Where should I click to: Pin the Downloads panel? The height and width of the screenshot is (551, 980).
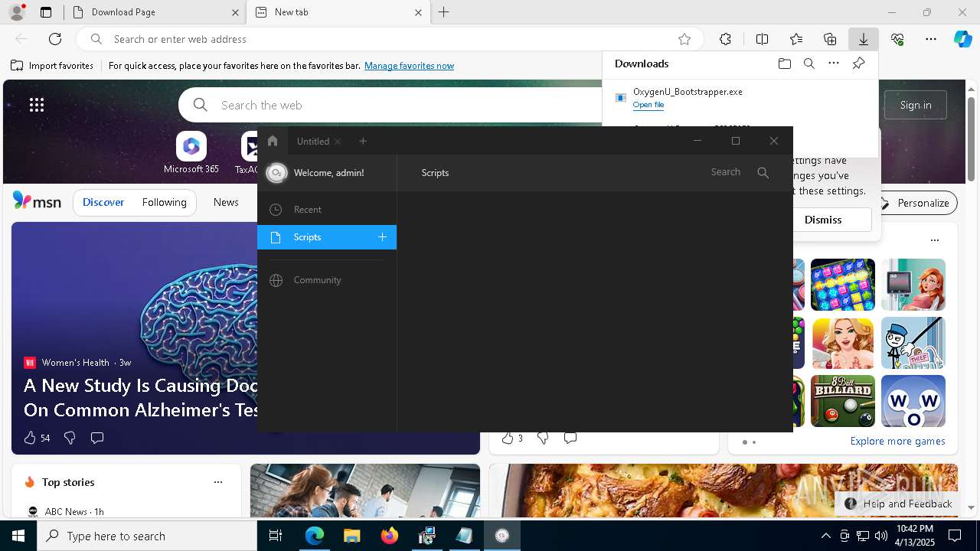point(859,64)
